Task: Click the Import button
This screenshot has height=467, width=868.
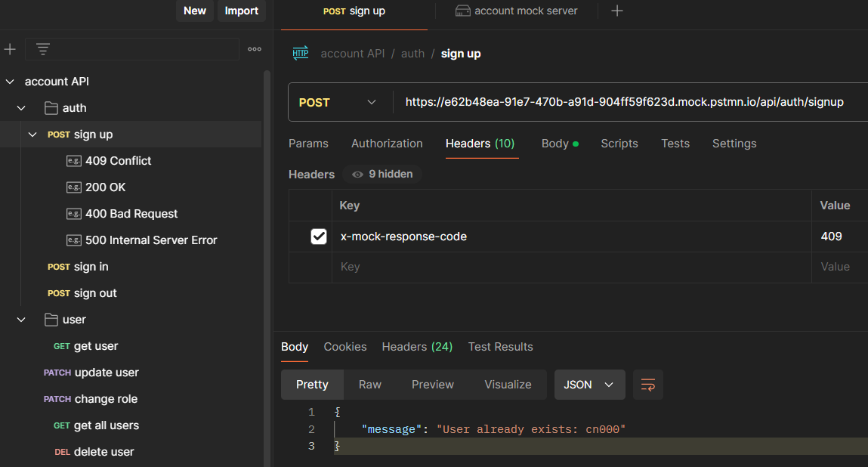Action: [x=241, y=11]
